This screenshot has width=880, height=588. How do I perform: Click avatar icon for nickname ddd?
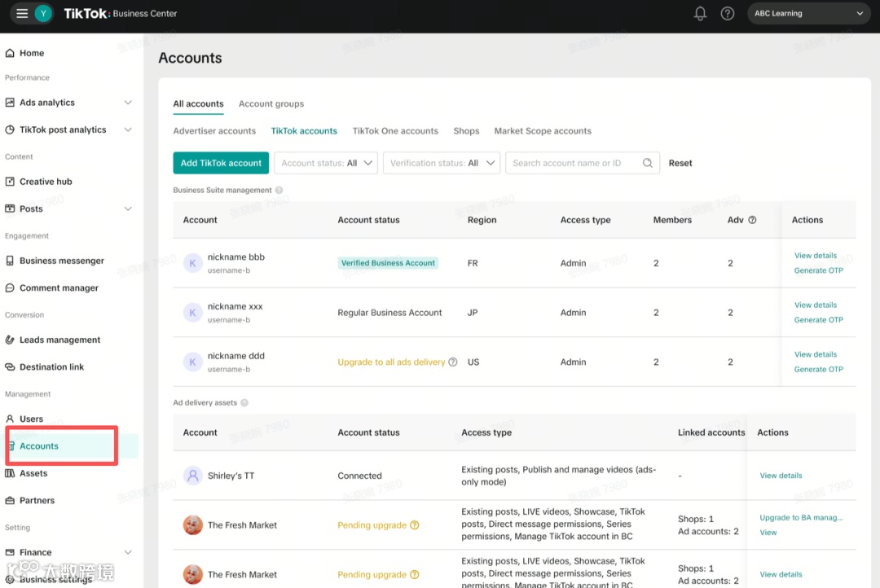point(192,362)
